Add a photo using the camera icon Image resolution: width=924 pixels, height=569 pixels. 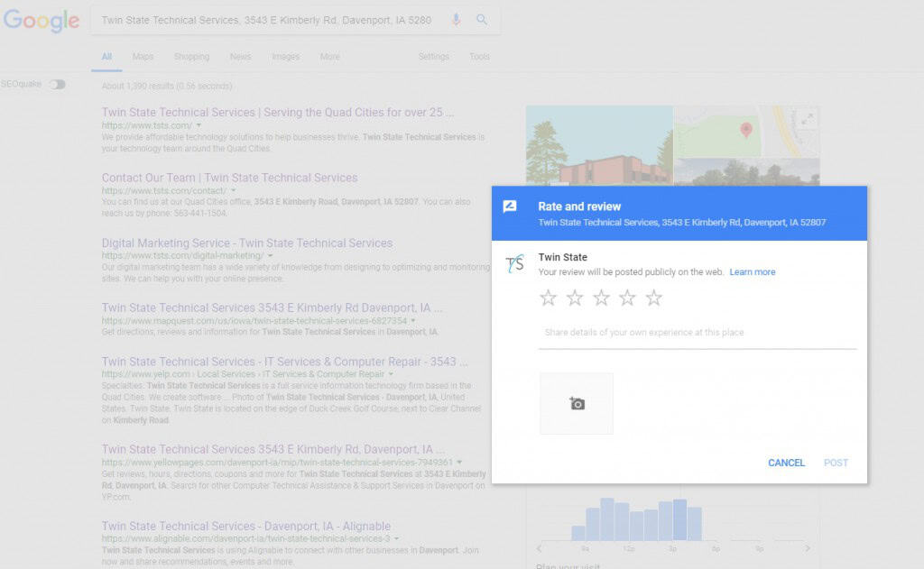point(577,403)
